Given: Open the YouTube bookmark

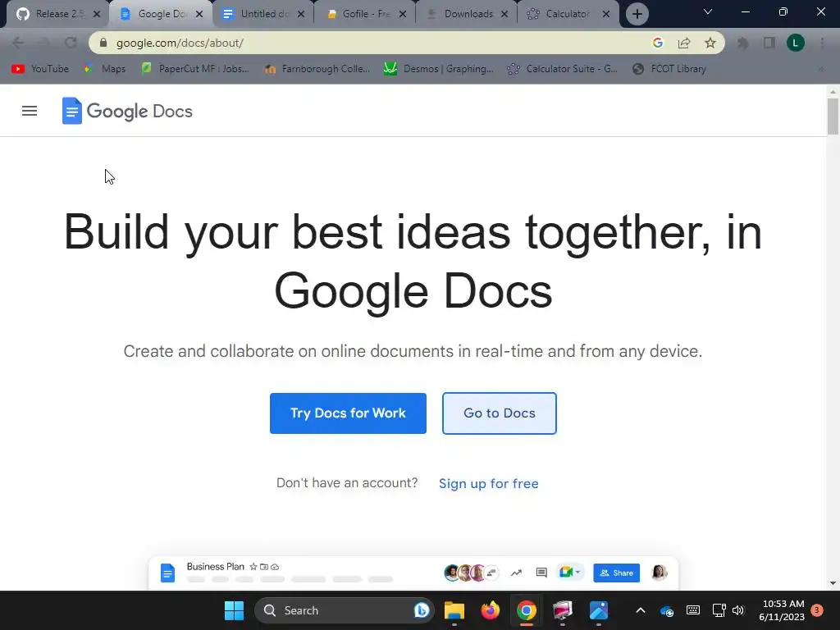Looking at the screenshot, I should click(x=40, y=69).
